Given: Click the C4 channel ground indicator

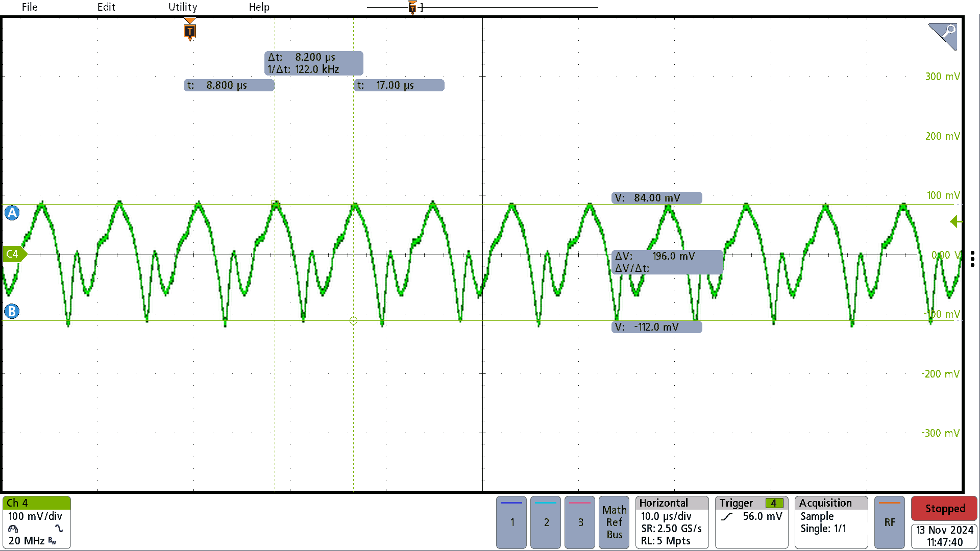Looking at the screenshot, I should 14,254.
